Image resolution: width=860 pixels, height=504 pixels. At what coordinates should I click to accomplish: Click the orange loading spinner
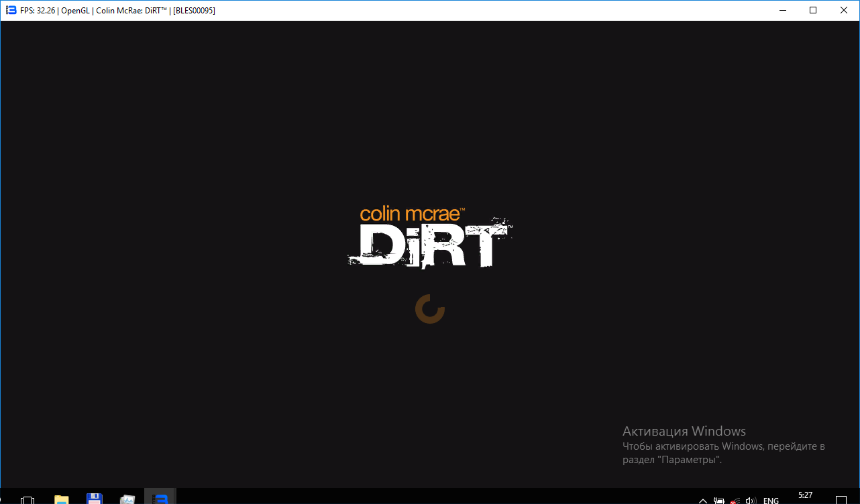click(x=429, y=309)
